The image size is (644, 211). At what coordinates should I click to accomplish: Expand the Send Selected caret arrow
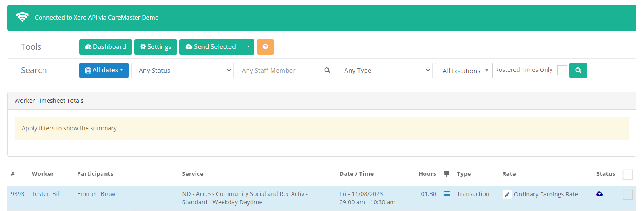(248, 47)
